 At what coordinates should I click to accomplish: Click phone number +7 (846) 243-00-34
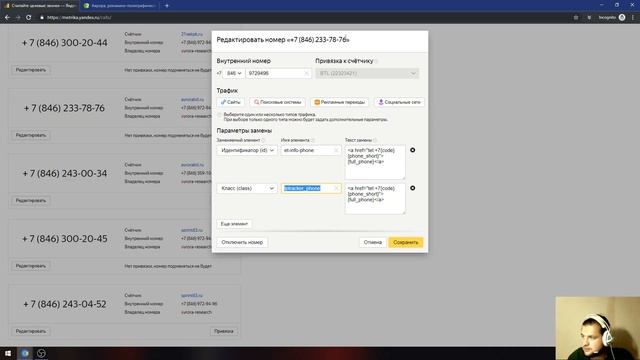[65, 173]
